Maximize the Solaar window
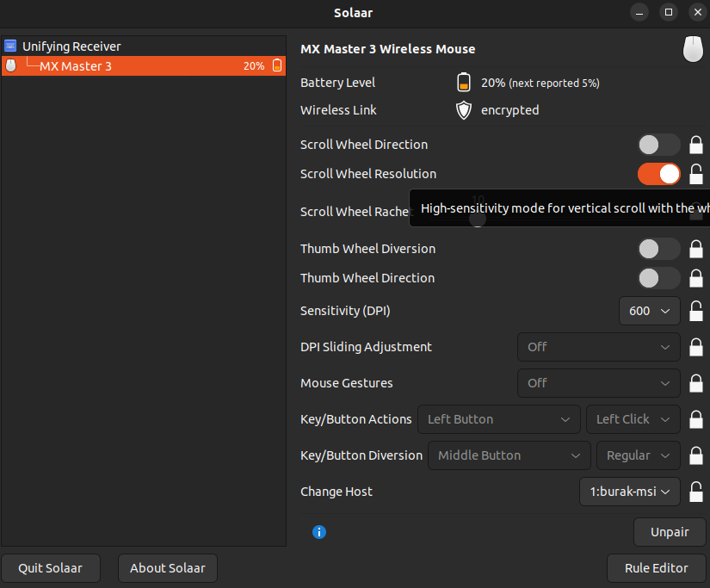710x588 pixels. tap(669, 13)
